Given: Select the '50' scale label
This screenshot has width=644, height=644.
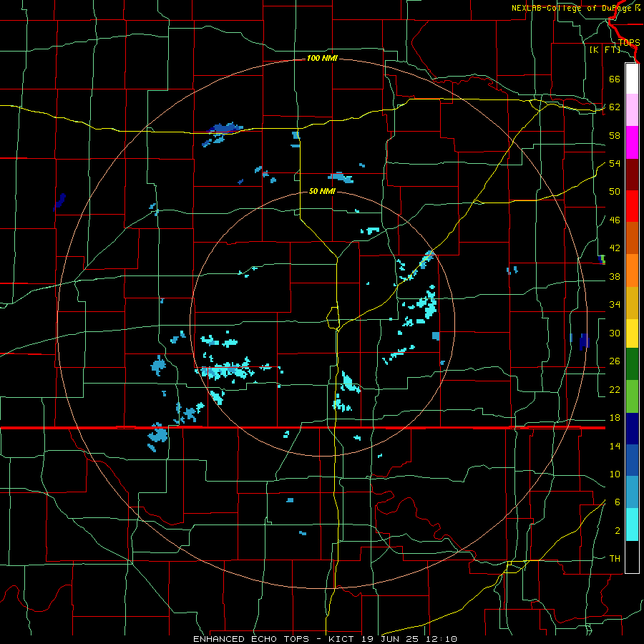Looking at the screenshot, I should [615, 191].
